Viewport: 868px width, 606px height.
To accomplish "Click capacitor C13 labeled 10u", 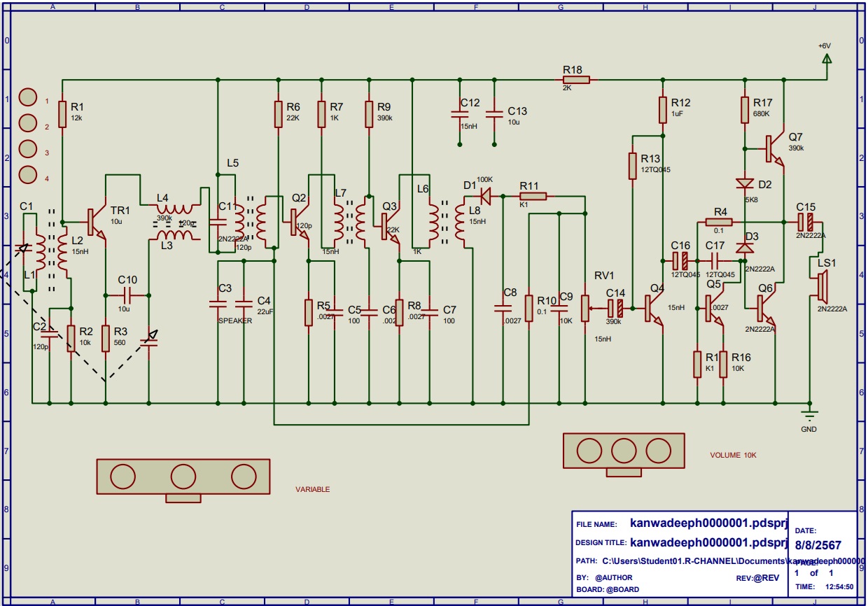I will (x=494, y=112).
